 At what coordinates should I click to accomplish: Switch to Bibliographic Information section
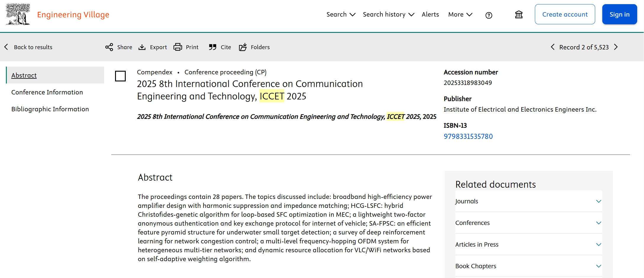(x=50, y=109)
